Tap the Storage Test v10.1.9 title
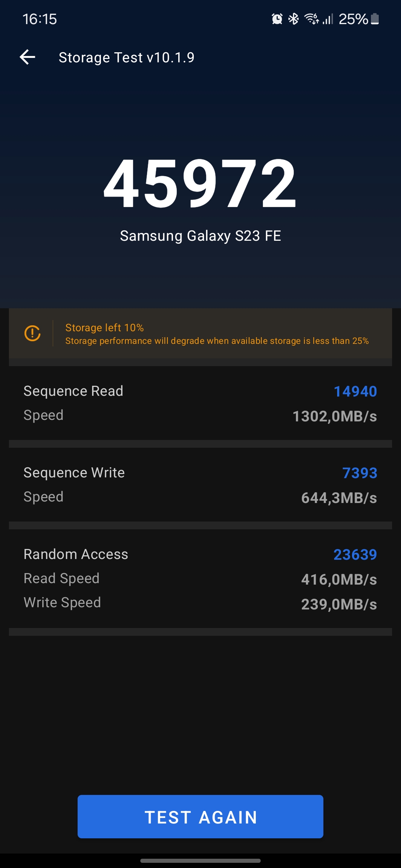 (127, 57)
